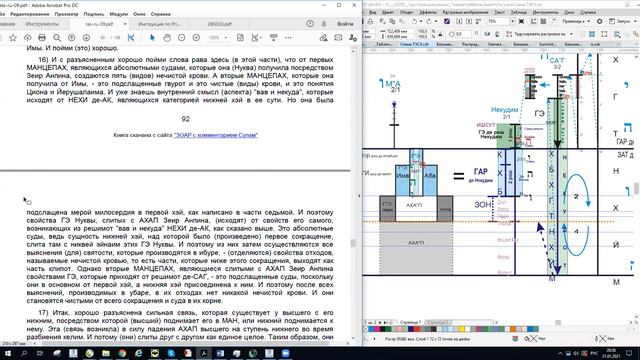Toggle the lock ratio padlock in CorelDRAW
The image size is (640, 360).
pos(440,34)
